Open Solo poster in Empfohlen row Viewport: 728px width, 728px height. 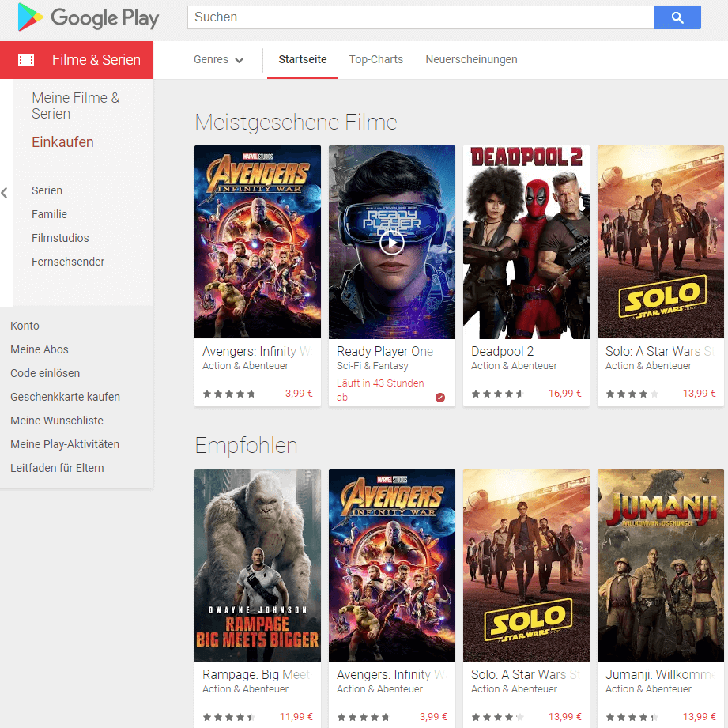526,565
